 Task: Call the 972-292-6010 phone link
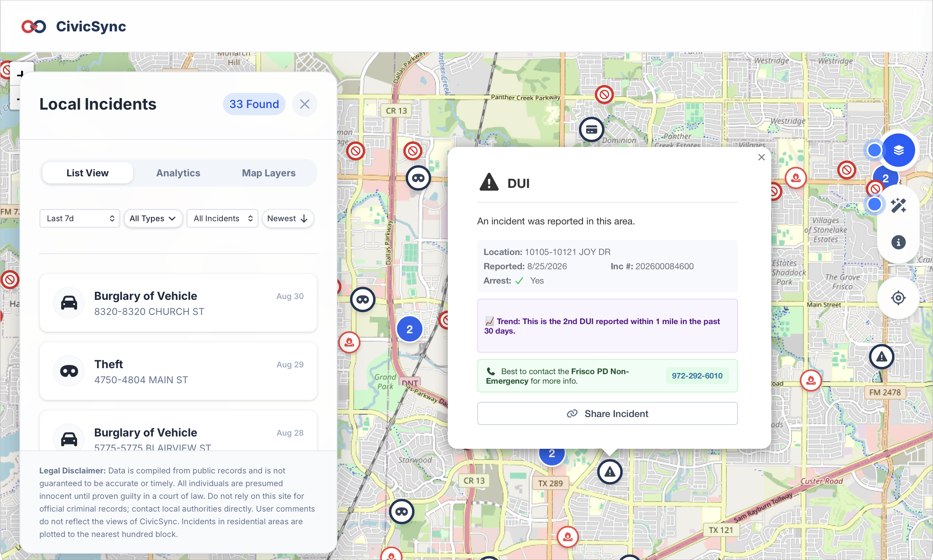[x=697, y=376]
